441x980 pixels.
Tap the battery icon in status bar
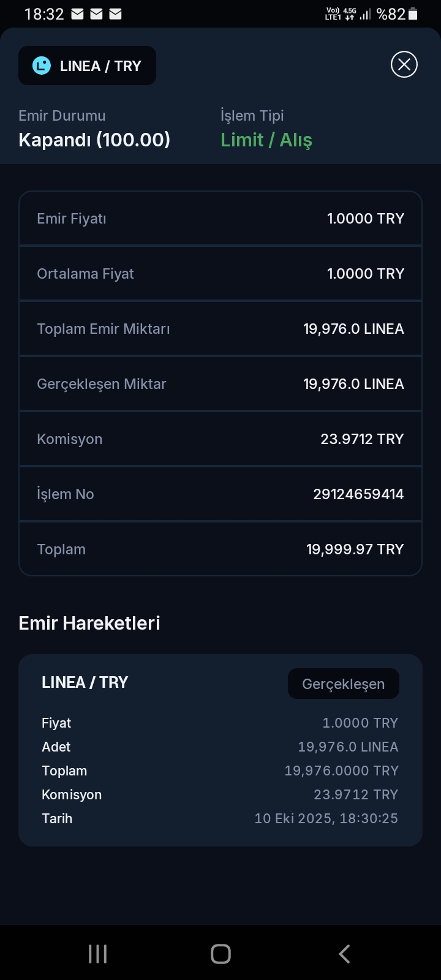(x=413, y=13)
